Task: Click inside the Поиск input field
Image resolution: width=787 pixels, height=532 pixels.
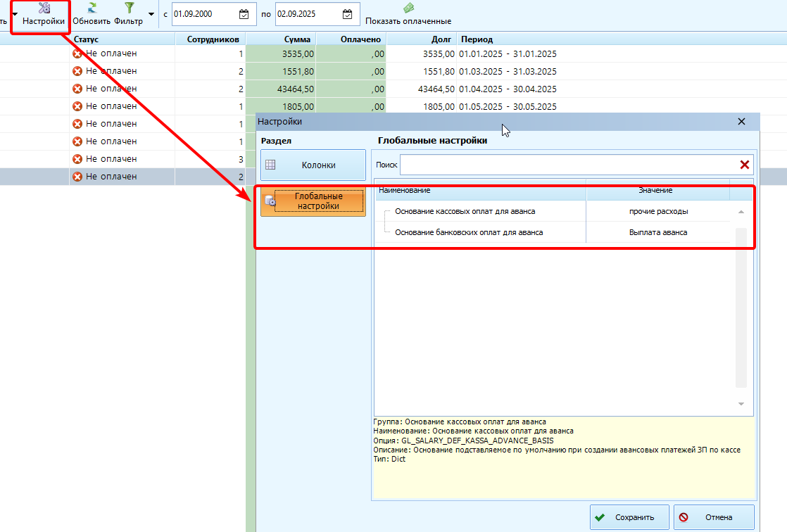Action: pyautogui.click(x=569, y=165)
